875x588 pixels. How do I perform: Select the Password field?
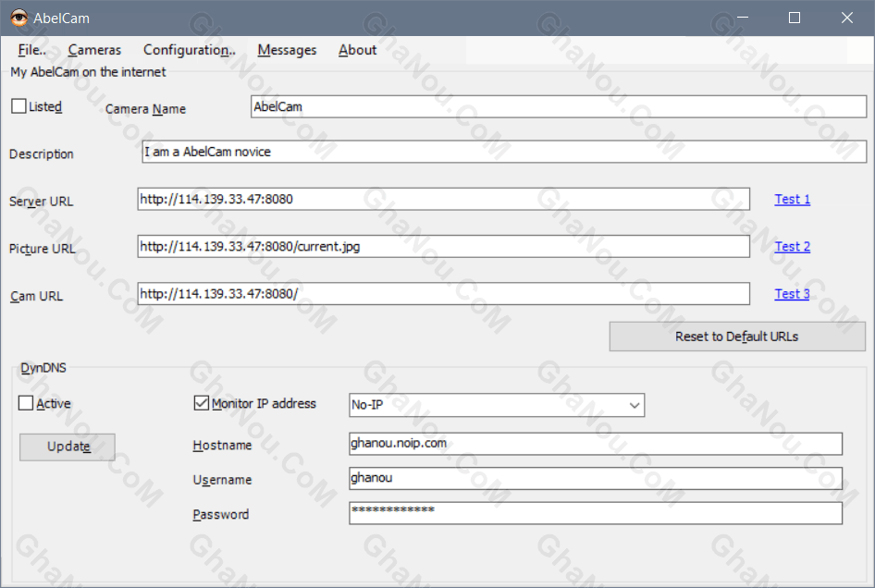(596, 513)
